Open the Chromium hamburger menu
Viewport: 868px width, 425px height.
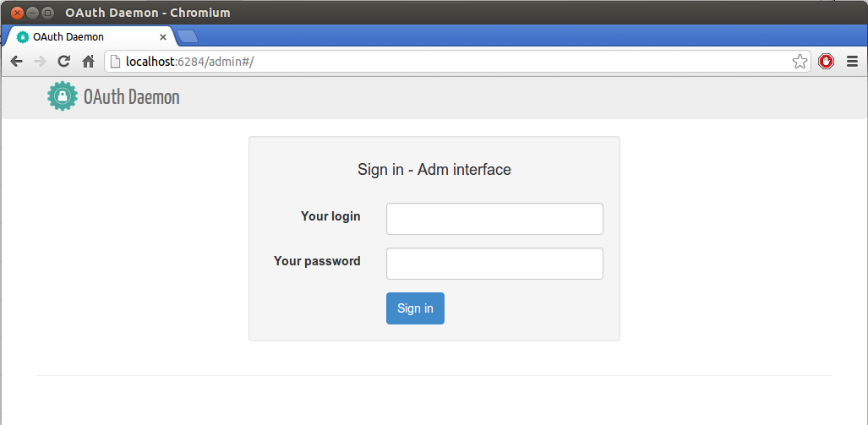[852, 62]
